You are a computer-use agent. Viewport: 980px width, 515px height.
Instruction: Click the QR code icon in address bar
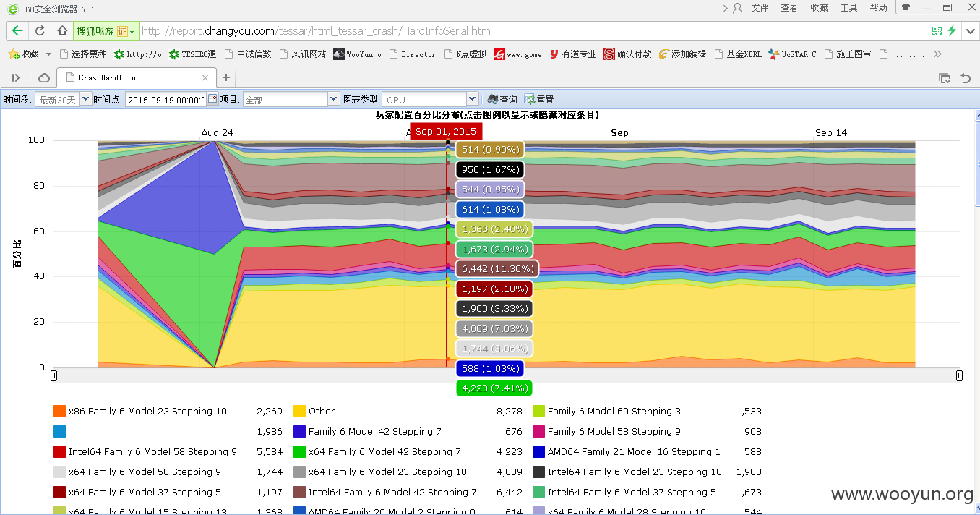click(x=937, y=31)
